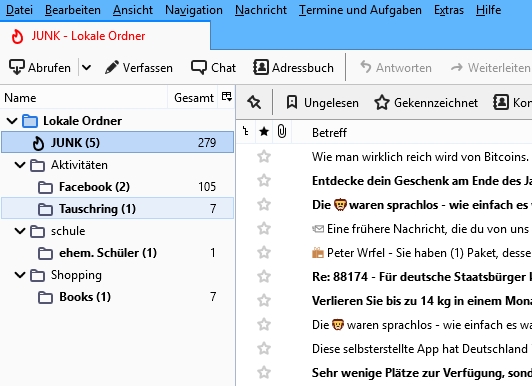Viewport: 532px width, 386px height.
Task: Star the Sehr wenige Plätze message
Action: pos(264,373)
